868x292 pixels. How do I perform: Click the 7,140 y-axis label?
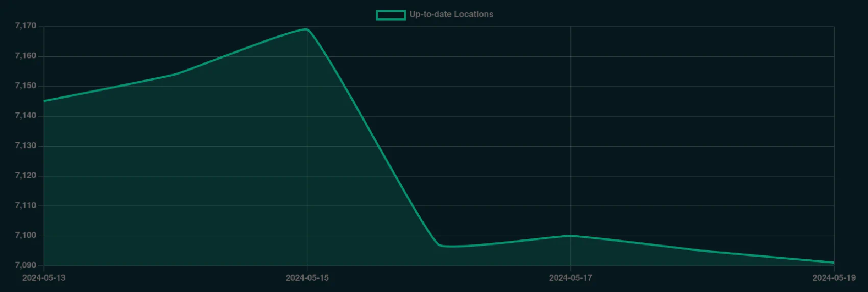point(26,116)
